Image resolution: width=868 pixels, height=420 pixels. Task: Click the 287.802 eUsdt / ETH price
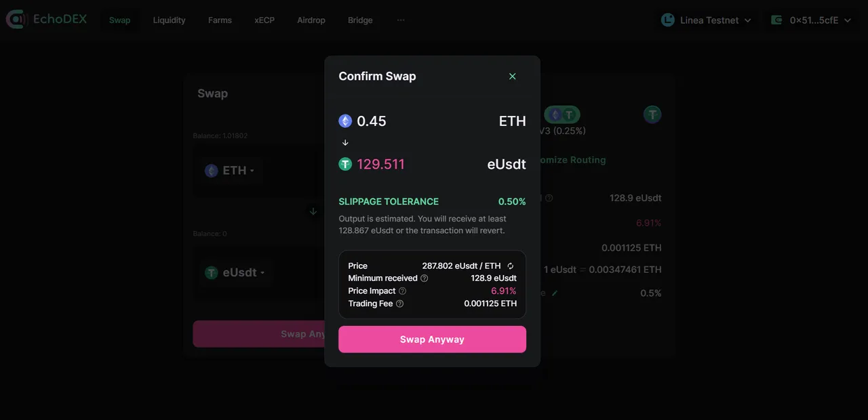pyautogui.click(x=461, y=266)
